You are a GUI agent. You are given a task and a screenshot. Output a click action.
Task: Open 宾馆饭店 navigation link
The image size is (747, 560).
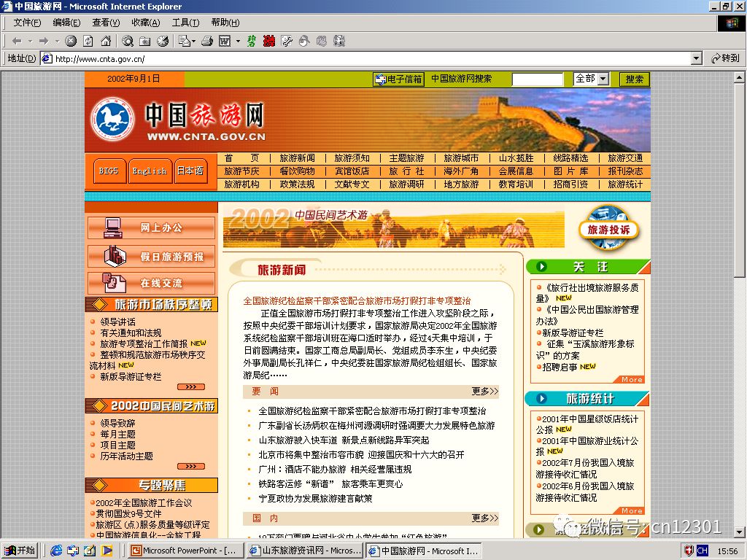click(x=352, y=171)
